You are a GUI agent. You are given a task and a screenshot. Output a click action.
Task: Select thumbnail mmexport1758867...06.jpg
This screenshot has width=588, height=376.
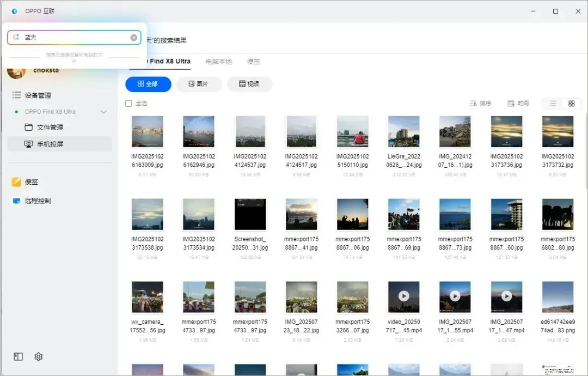click(x=352, y=214)
